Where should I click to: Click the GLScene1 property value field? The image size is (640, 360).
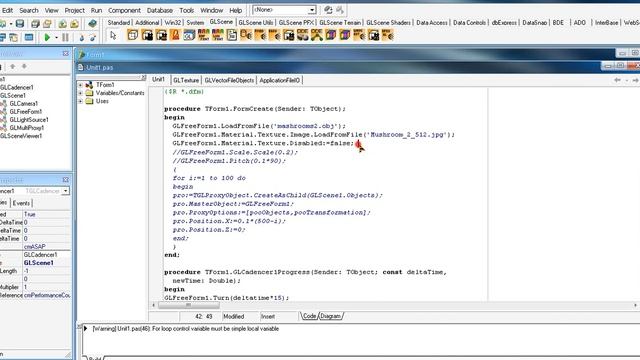[x=47, y=263]
